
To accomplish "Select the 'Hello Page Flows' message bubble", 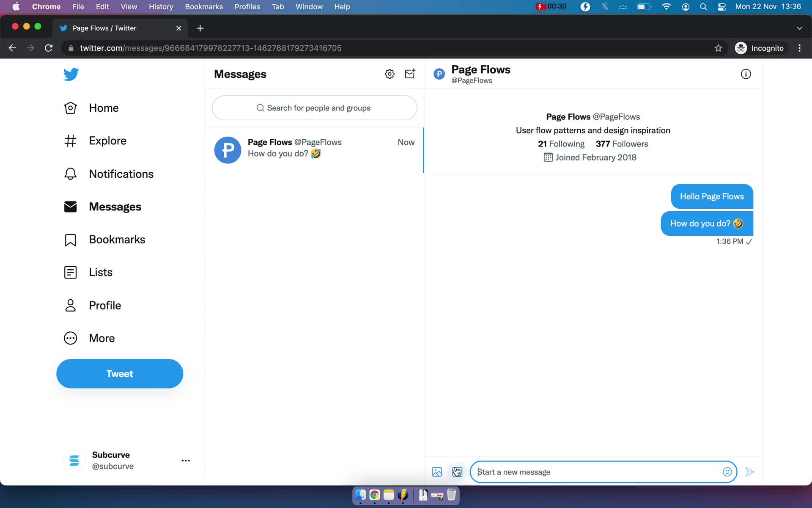I will [712, 196].
